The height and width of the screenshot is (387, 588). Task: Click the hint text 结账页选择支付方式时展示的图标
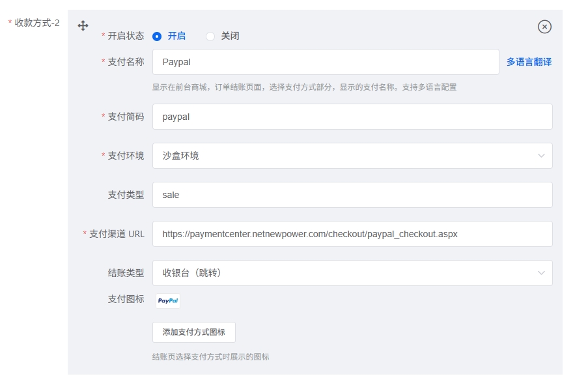(x=211, y=356)
